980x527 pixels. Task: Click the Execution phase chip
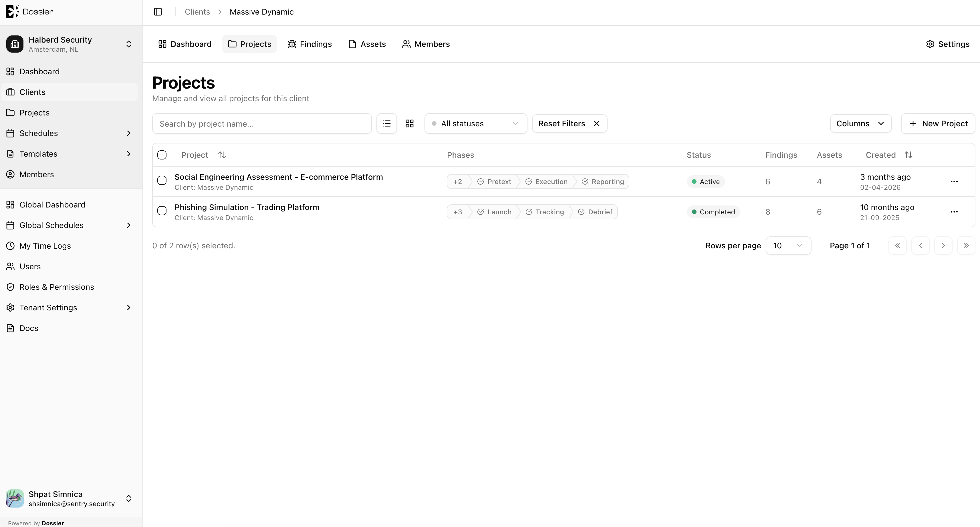pos(546,182)
